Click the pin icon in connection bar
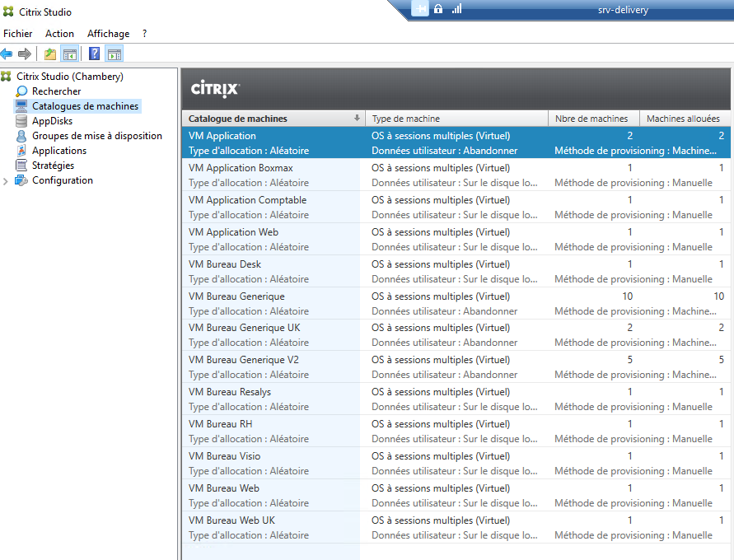This screenshot has height=560, width=734. pyautogui.click(x=420, y=8)
